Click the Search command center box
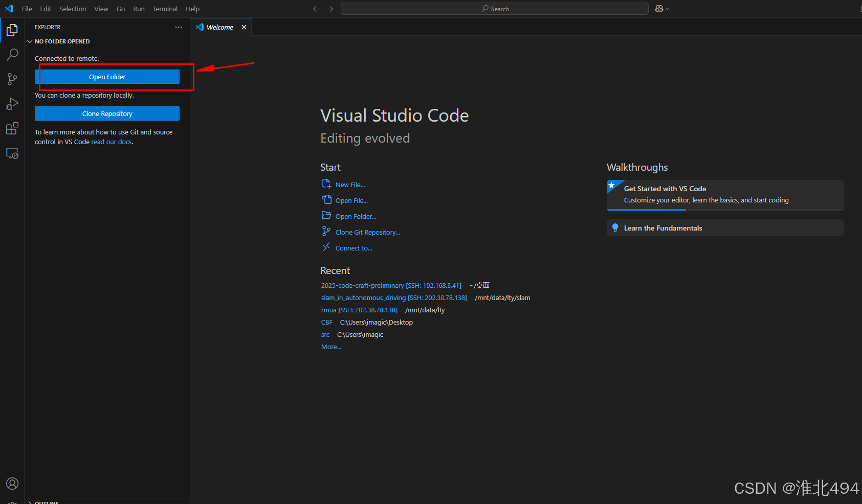 [x=495, y=9]
